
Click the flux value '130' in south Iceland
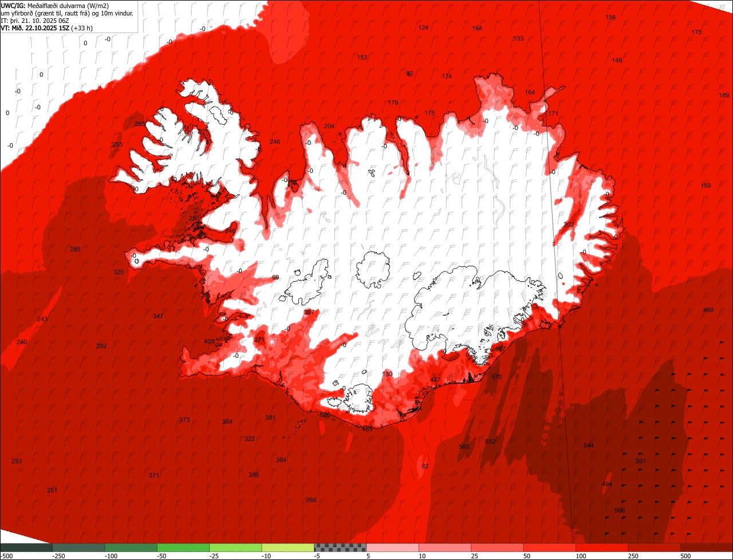pos(387,374)
